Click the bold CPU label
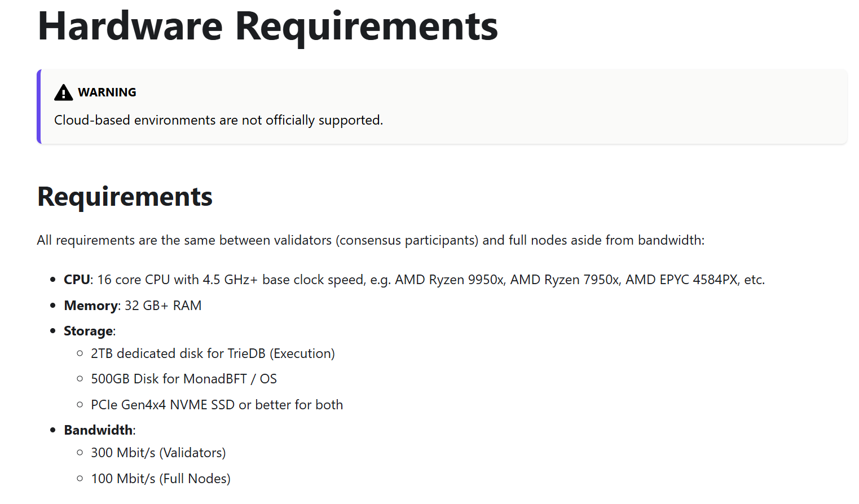The height and width of the screenshot is (504, 859). point(77,280)
